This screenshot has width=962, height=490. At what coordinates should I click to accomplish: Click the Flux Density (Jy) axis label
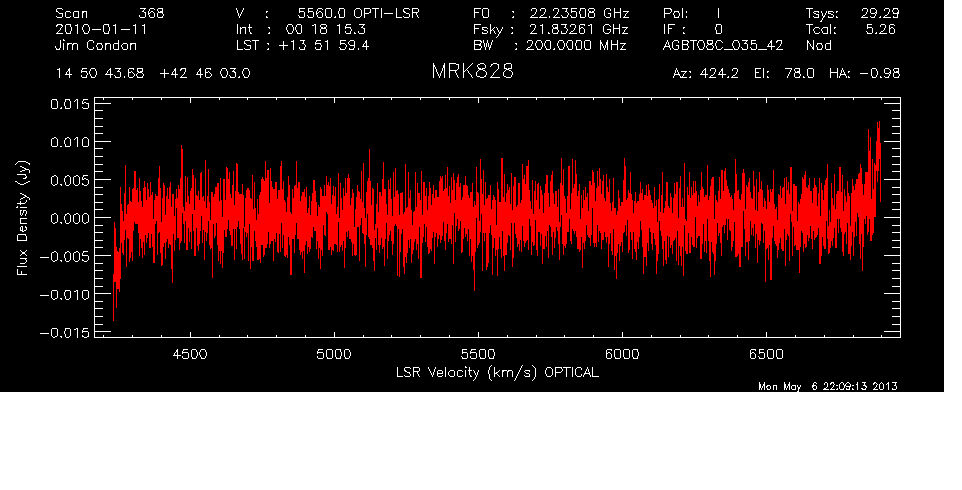pos(23,218)
